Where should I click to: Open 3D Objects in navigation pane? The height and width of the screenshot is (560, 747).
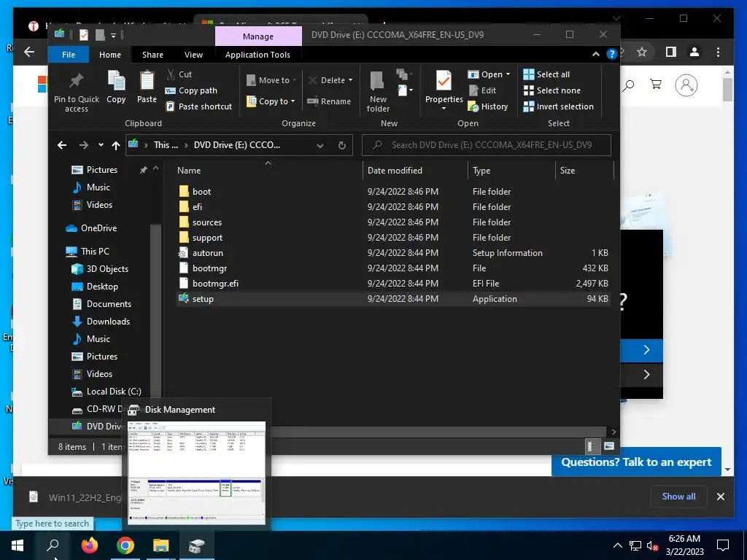pos(99,268)
